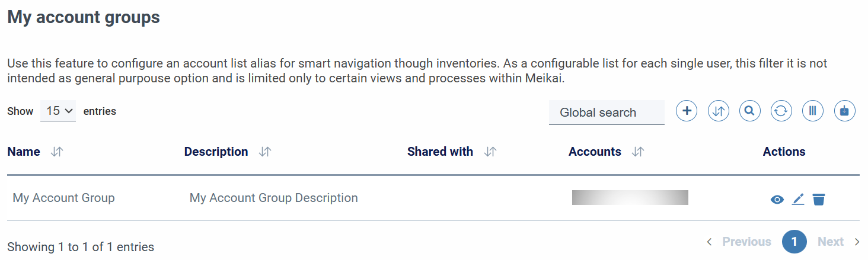
Task: View My Account Group with eye icon
Action: click(x=777, y=200)
